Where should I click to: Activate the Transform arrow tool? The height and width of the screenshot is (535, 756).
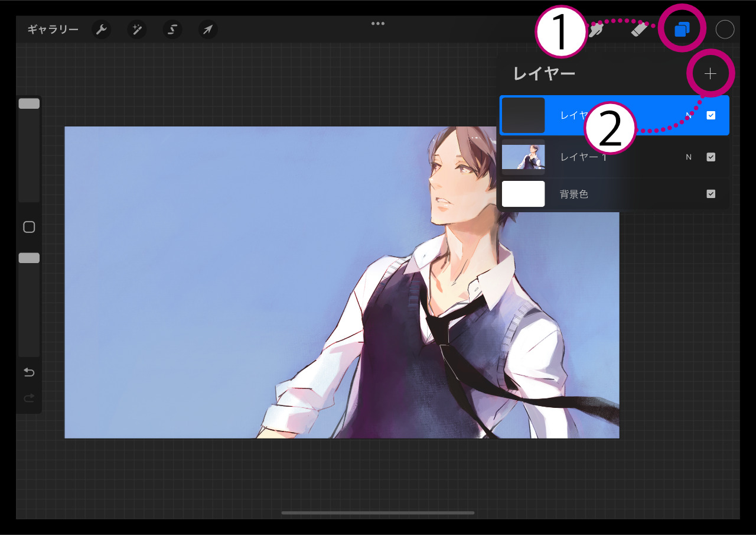208,30
